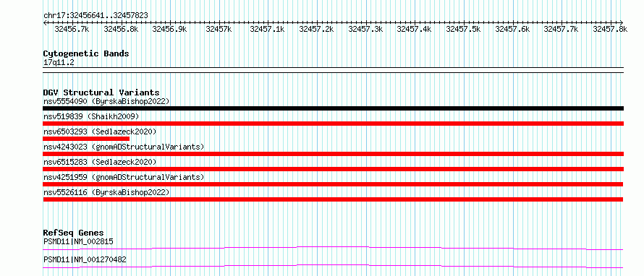
Task: Open variant label nsv6515283 (Sedlazeck2020)
Action: click(x=100, y=162)
